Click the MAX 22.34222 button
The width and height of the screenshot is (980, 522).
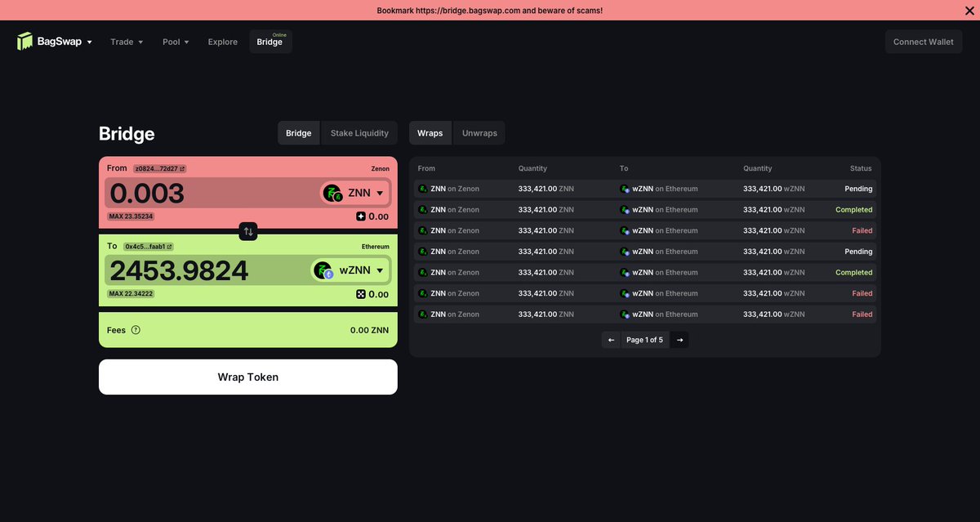(x=131, y=293)
